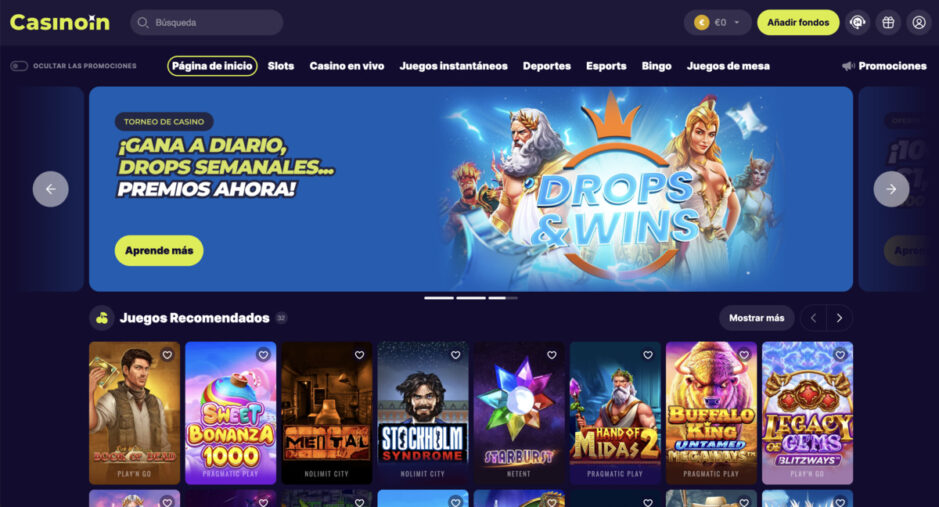Open the Casino en vivo tab
939x507 pixels.
(347, 66)
